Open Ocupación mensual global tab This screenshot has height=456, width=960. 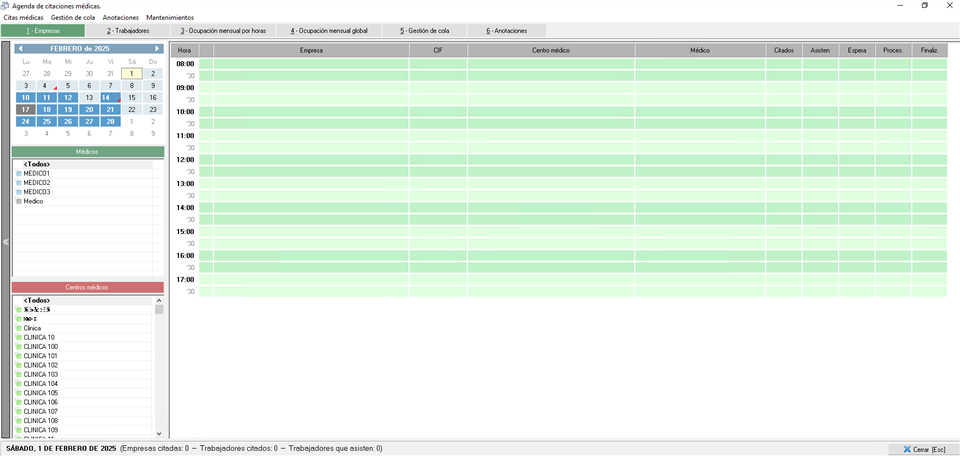point(329,31)
